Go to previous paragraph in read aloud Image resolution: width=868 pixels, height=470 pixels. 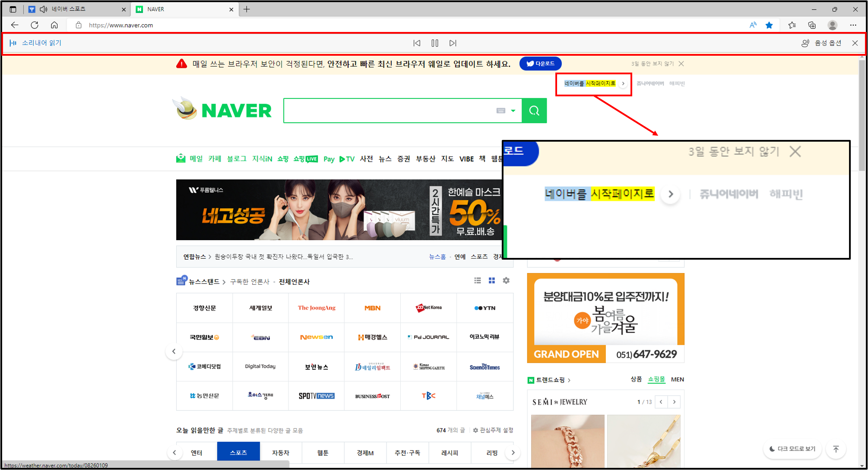417,43
